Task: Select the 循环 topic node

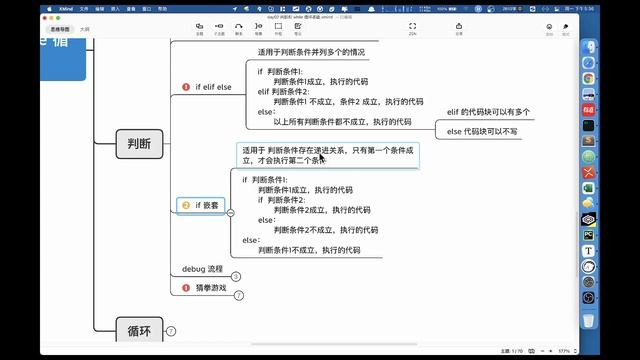Action: (x=139, y=330)
